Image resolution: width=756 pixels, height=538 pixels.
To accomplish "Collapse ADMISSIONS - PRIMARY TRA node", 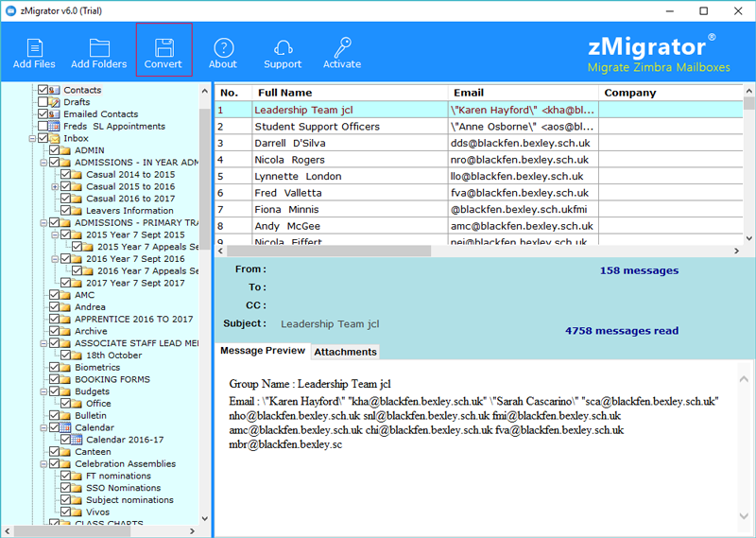I will pyautogui.click(x=43, y=223).
